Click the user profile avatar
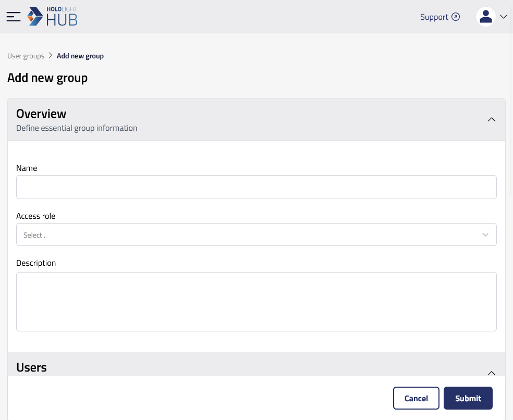The width and height of the screenshot is (513, 420). tap(485, 17)
